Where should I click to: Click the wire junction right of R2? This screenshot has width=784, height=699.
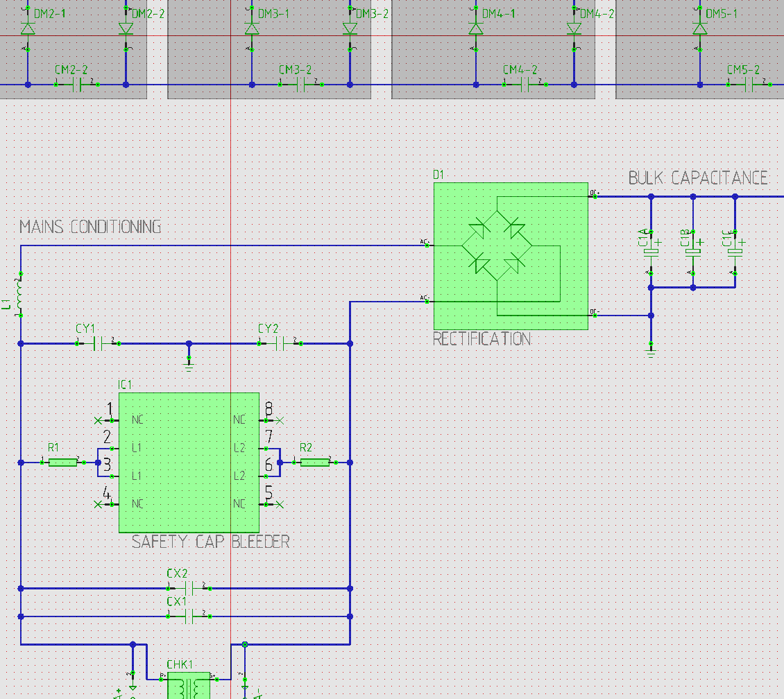point(350,463)
